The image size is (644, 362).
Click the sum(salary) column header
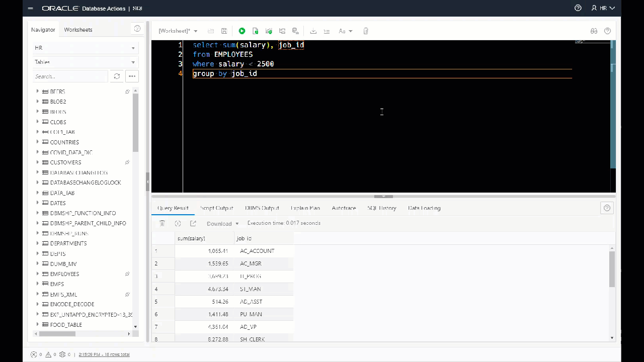coord(204,238)
